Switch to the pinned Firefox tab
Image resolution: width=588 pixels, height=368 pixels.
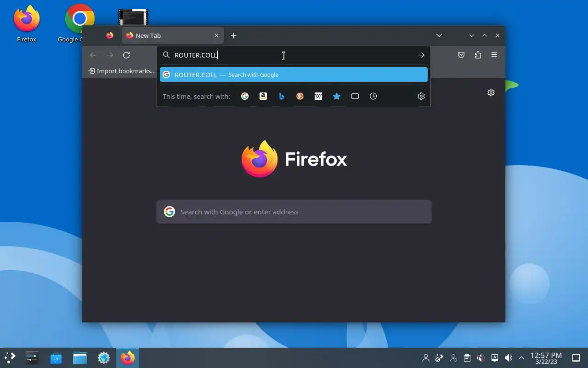tap(110, 35)
